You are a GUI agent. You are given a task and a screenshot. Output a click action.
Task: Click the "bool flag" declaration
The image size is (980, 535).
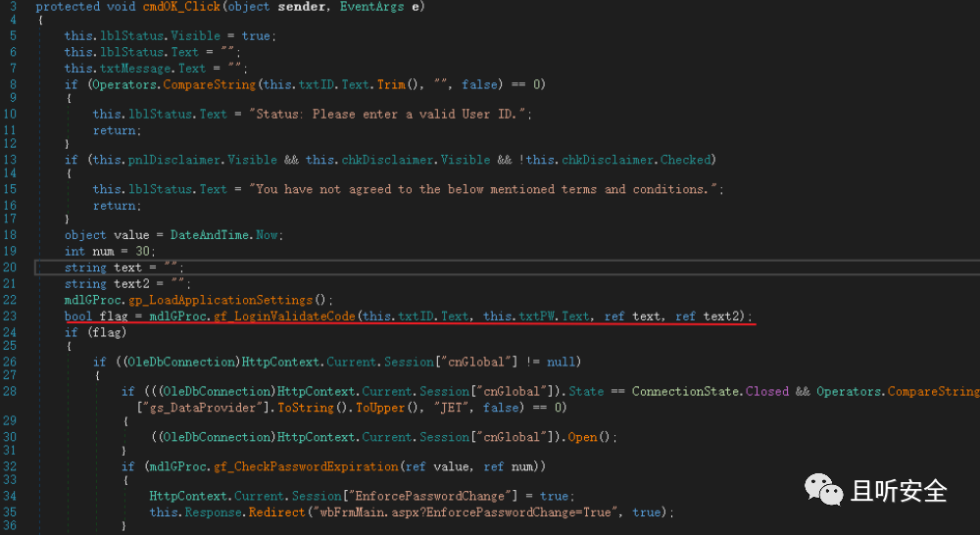(96, 316)
